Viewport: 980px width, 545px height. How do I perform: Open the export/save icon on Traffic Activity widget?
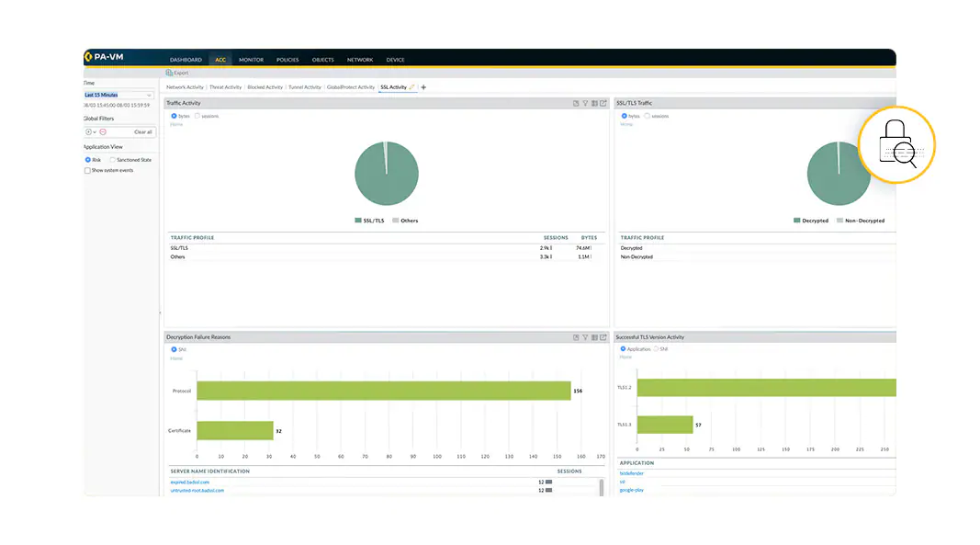click(576, 103)
